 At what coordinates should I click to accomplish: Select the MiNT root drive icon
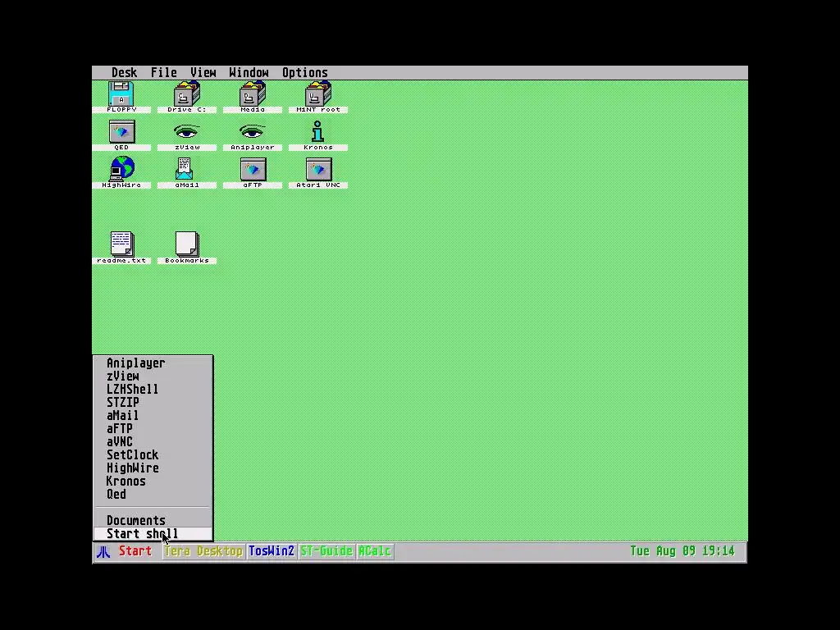(x=318, y=95)
